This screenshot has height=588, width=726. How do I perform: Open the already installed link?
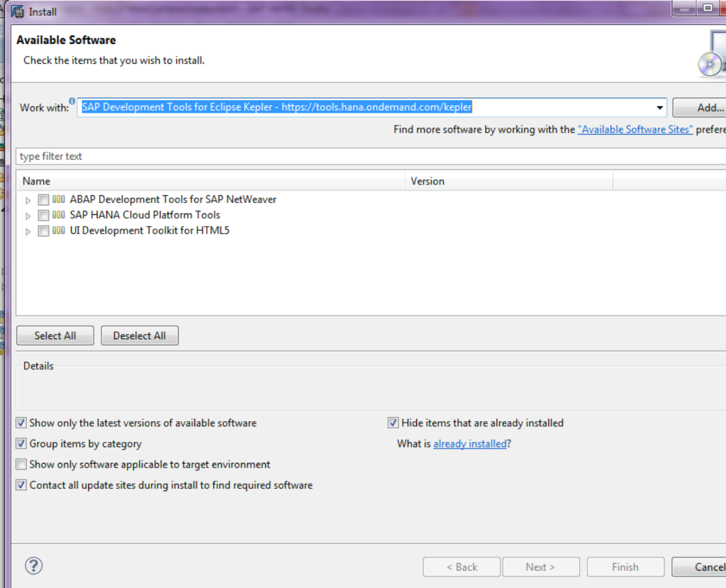click(x=470, y=444)
